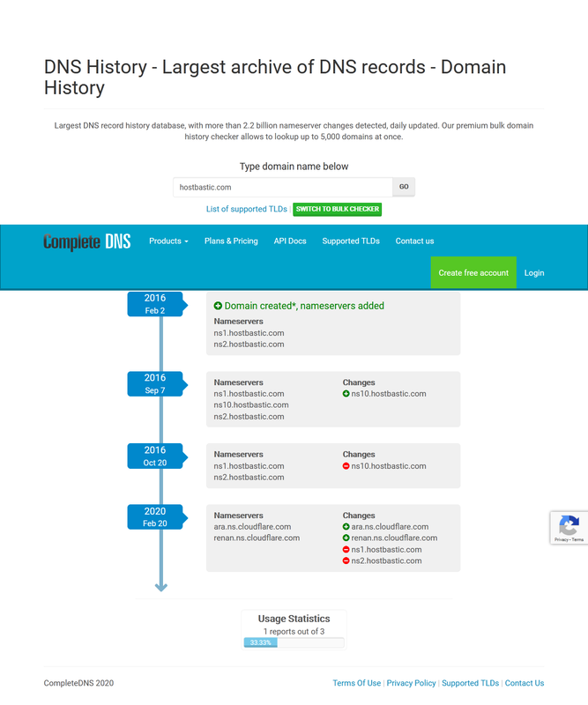Open Contact us in navbar

click(x=415, y=241)
